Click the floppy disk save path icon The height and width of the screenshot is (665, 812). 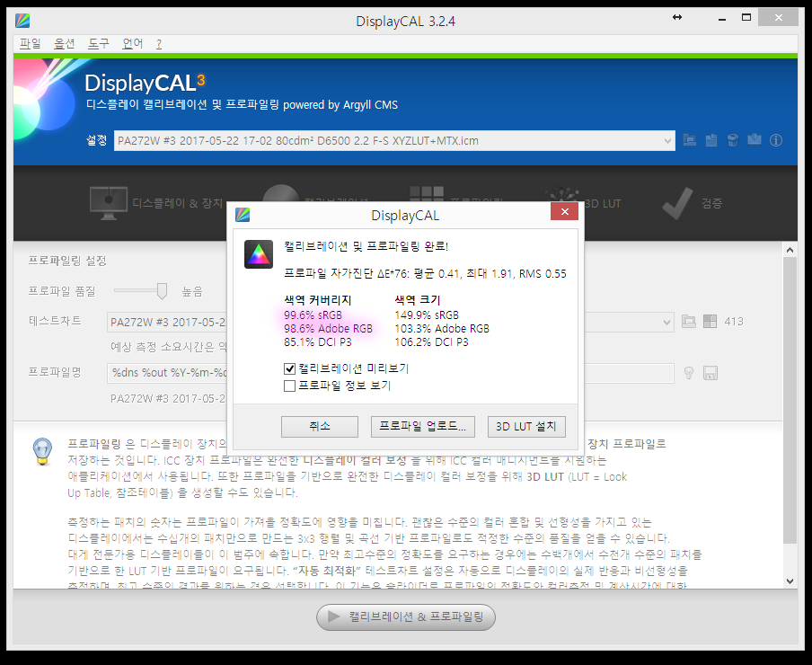[x=710, y=373]
